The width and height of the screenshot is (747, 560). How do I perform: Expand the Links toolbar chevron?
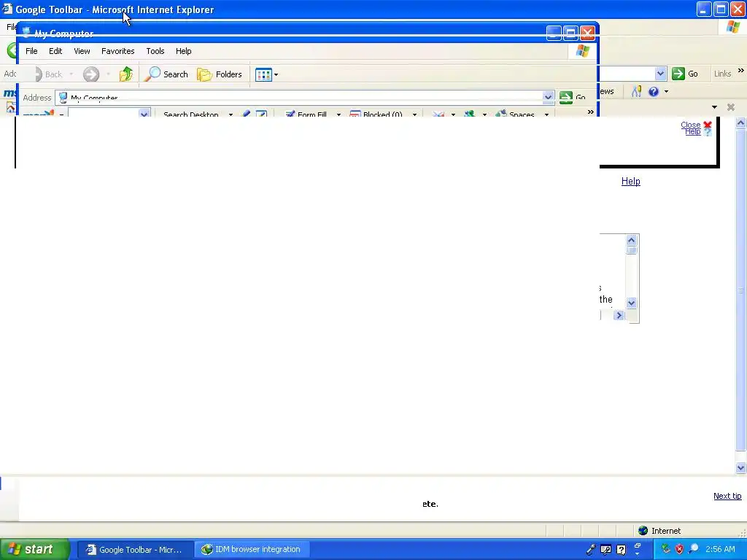(x=741, y=71)
